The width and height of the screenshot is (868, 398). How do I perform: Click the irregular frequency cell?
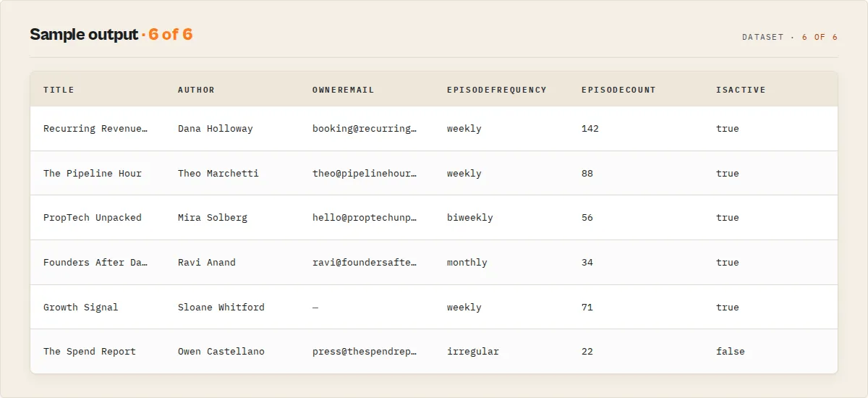pos(473,352)
